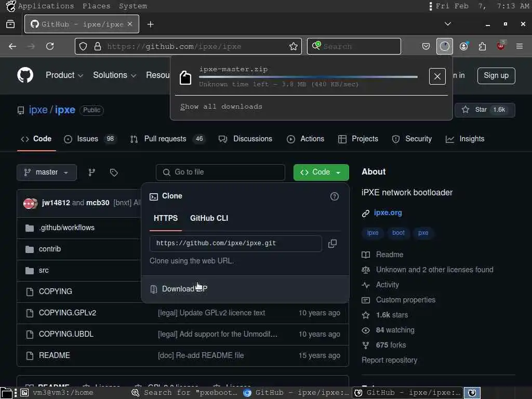Open the Issues tab
The image size is (532, 399).
[x=90, y=139]
